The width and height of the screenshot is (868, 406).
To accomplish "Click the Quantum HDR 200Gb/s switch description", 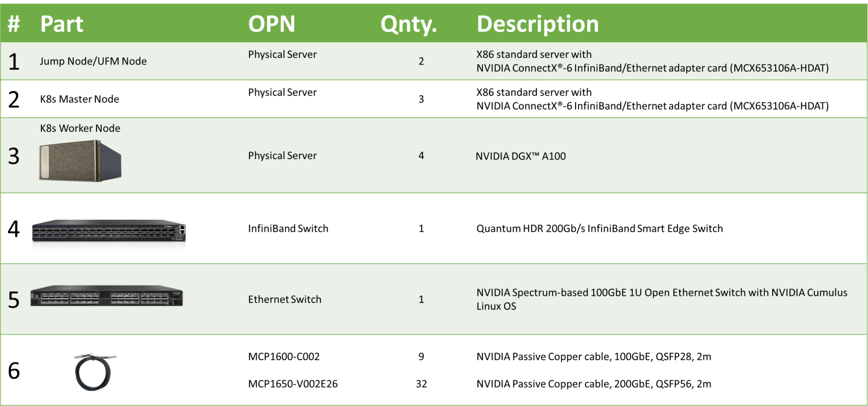I will pos(599,228).
